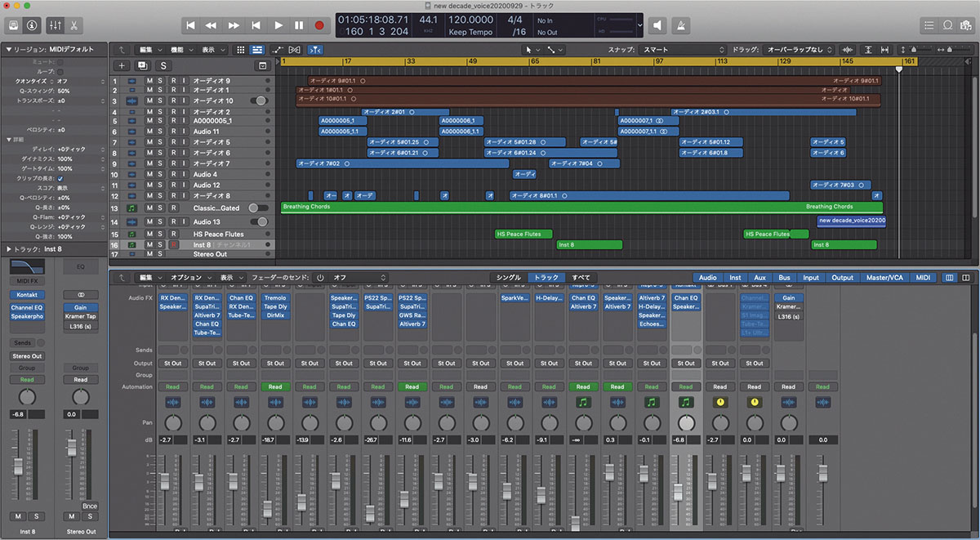The height and width of the screenshot is (540, 980).
Task: Collapse the リージョン inspector disclosure triangle
Action: click(8, 50)
